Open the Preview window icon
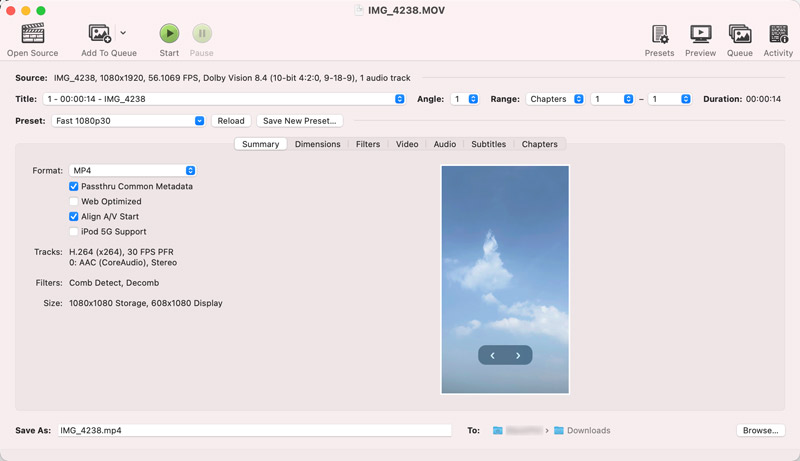The height and width of the screenshot is (461, 800). (x=700, y=34)
